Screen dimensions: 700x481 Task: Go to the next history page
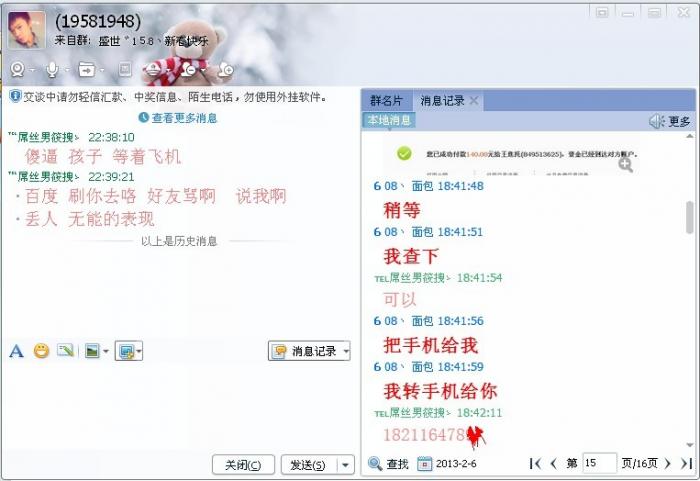coord(668,464)
